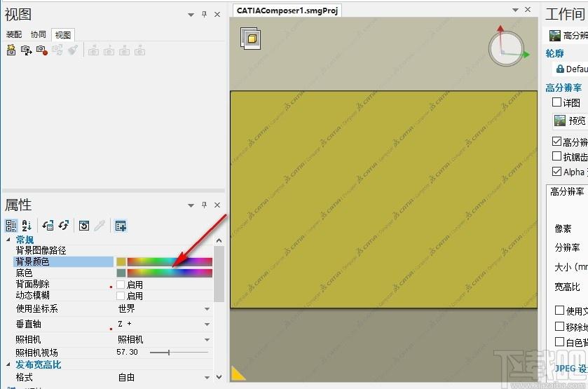Collapse the 发布宽高比 property group
Viewport: 588px width, 389px height.
[x=8, y=364]
